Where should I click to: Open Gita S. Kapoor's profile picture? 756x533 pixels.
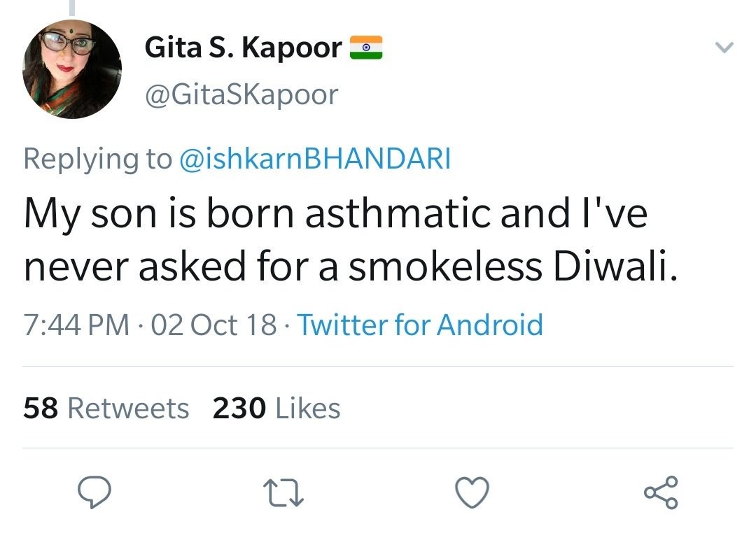[72, 69]
